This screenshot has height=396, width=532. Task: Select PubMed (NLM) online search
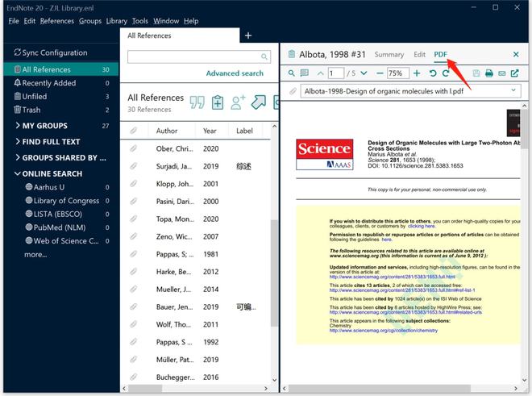pos(67,227)
